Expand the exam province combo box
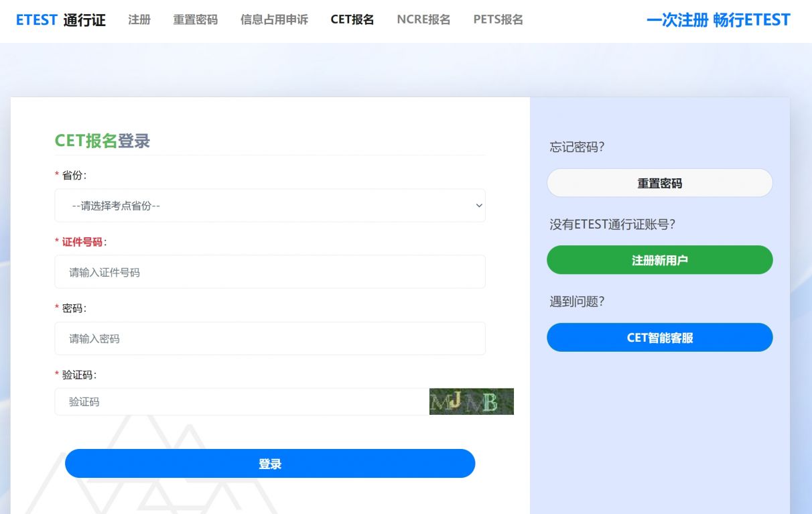The height and width of the screenshot is (514, 812). (x=270, y=205)
